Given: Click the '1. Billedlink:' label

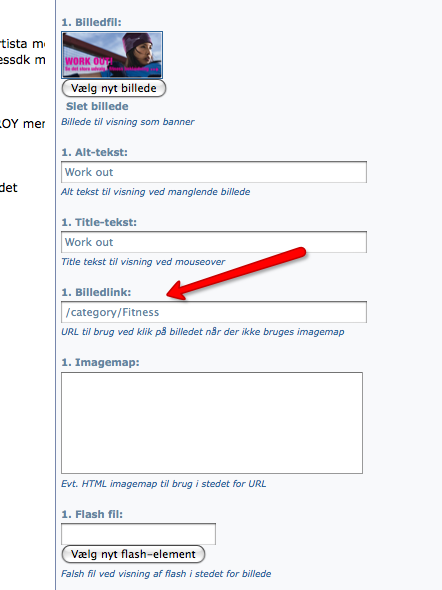Looking at the screenshot, I should click(96, 292).
